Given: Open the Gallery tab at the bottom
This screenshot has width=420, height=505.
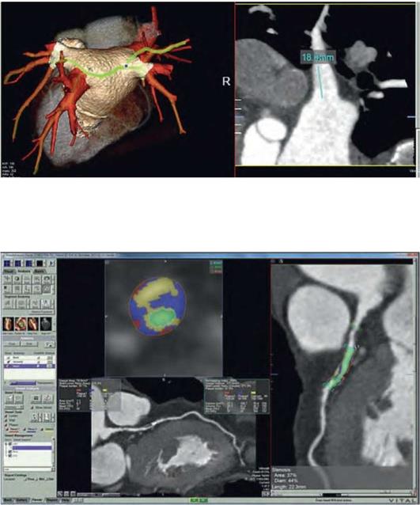Looking at the screenshot, I should click(x=21, y=499).
